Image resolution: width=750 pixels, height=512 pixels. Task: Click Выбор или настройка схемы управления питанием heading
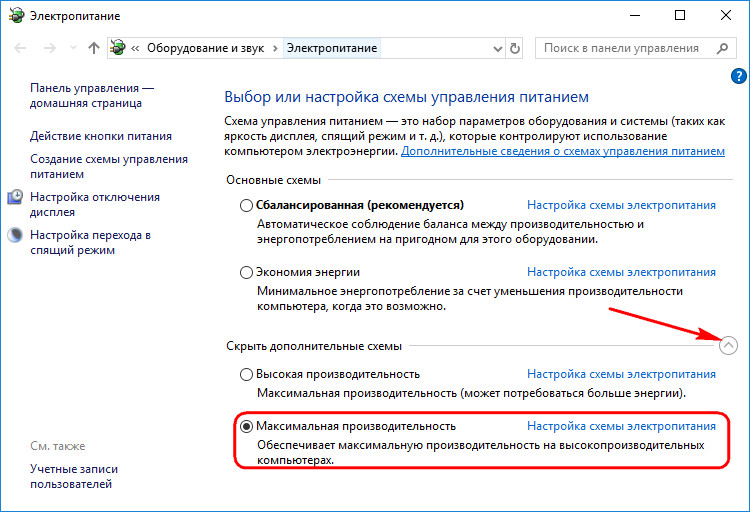point(407,97)
